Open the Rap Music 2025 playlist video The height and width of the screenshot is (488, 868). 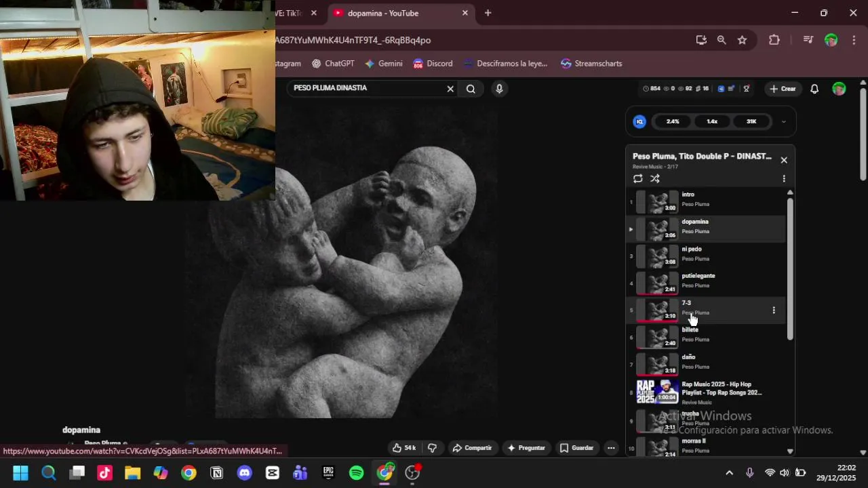click(705, 392)
